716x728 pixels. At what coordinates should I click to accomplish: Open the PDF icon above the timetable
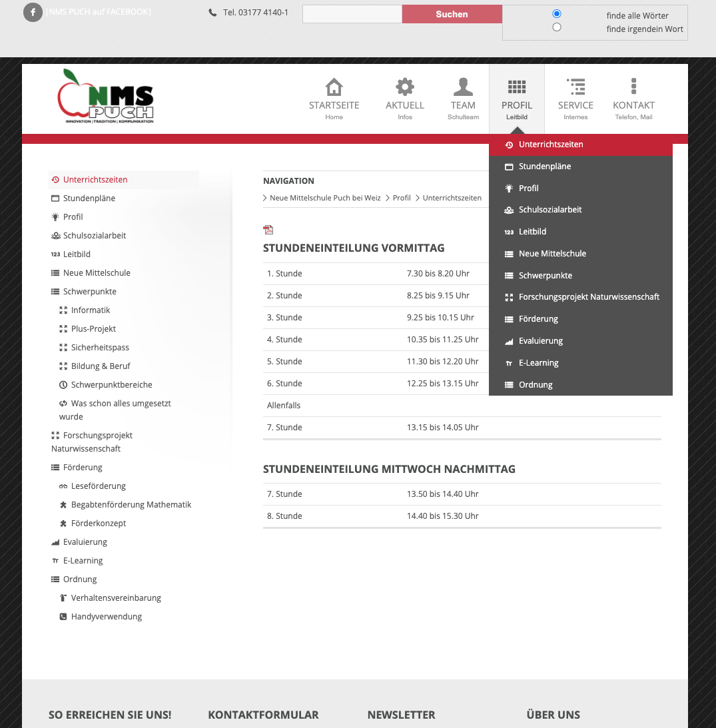point(268,229)
